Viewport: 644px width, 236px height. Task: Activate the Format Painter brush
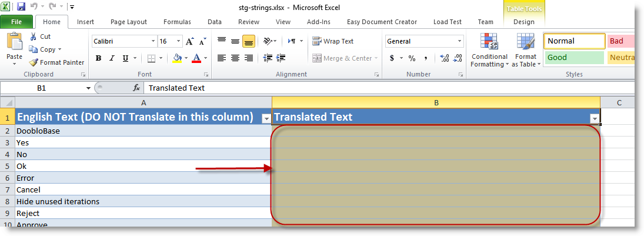34,62
